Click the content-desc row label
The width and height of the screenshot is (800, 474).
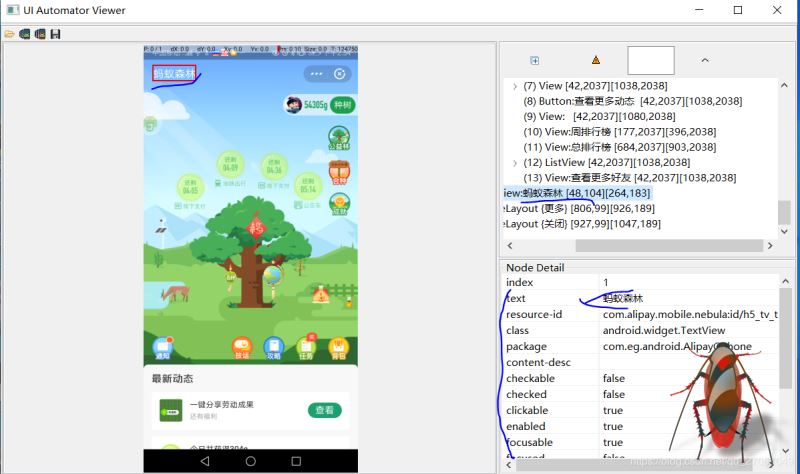click(x=538, y=362)
